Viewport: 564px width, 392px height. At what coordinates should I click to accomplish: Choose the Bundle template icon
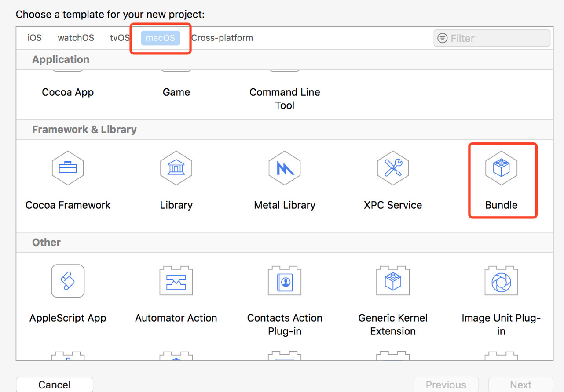pyautogui.click(x=501, y=168)
